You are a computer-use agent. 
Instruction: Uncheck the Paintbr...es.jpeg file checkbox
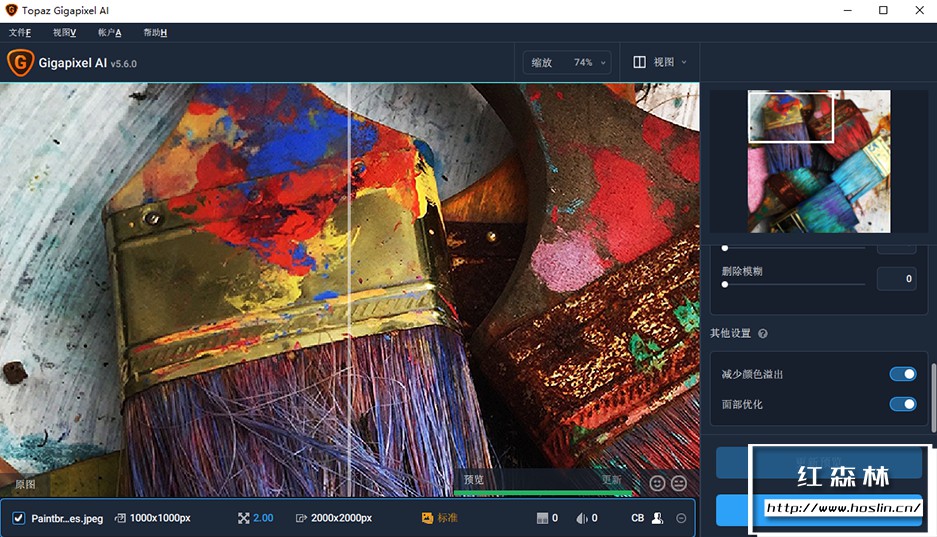(19, 518)
